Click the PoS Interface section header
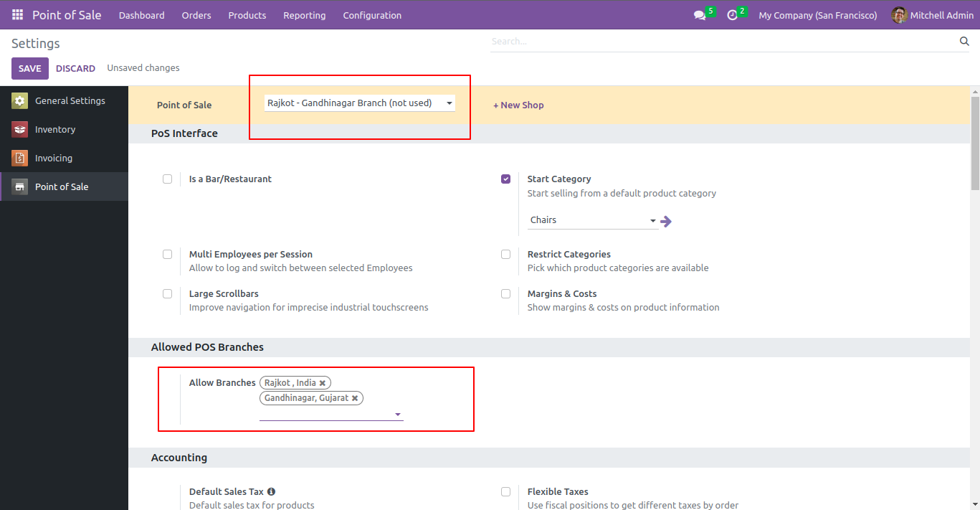 coord(184,133)
